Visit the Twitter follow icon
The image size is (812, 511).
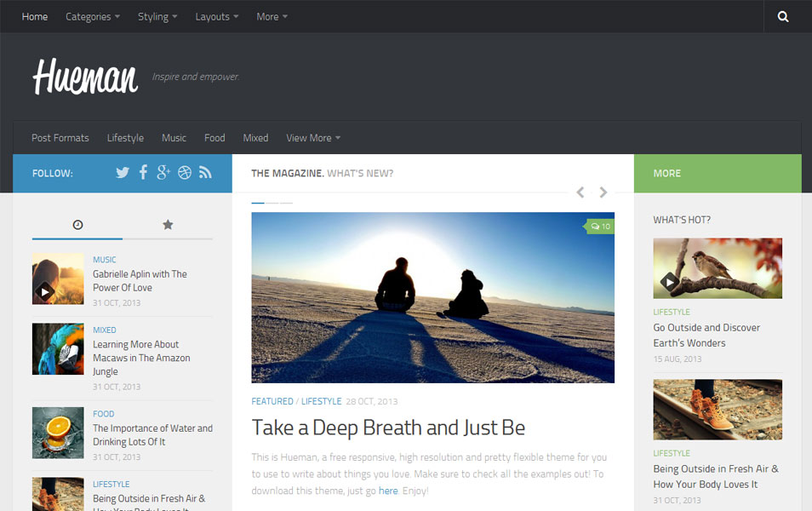coord(123,173)
